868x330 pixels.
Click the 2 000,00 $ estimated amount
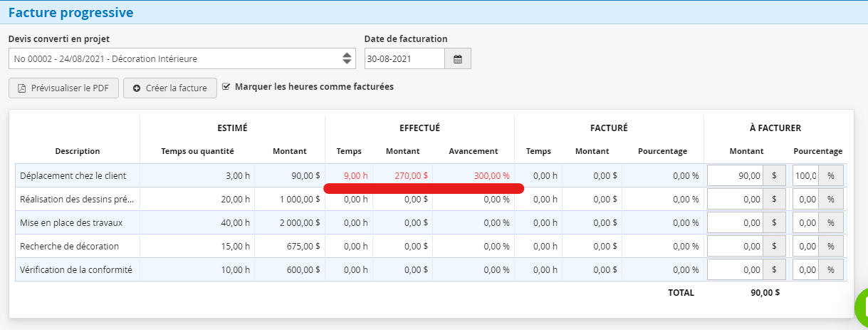299,222
